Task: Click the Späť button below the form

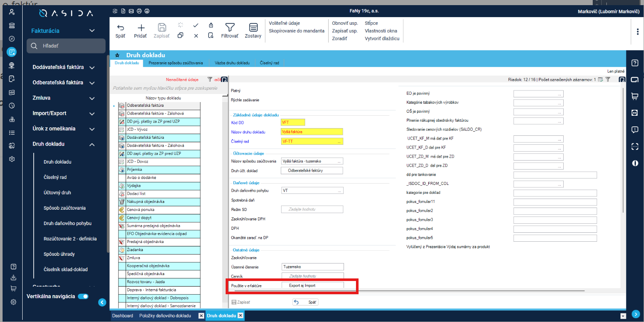Action: click(x=306, y=302)
